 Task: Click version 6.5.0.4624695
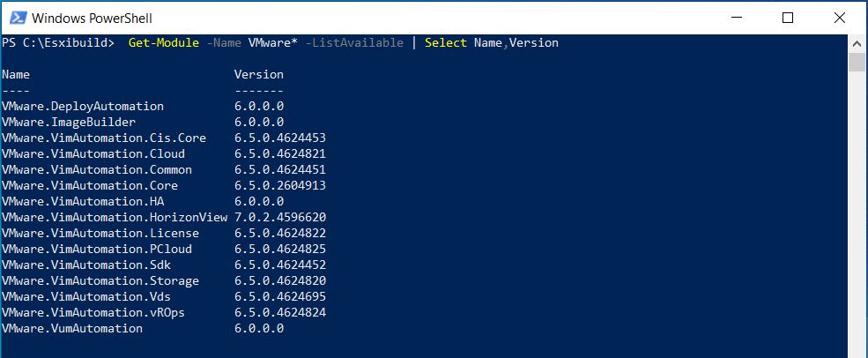tap(280, 296)
